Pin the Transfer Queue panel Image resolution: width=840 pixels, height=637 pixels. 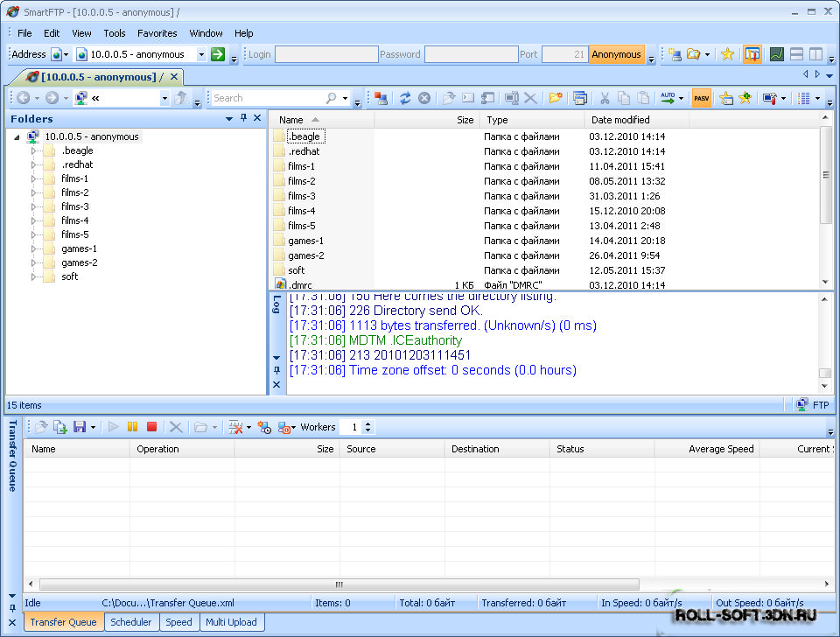(x=12, y=609)
